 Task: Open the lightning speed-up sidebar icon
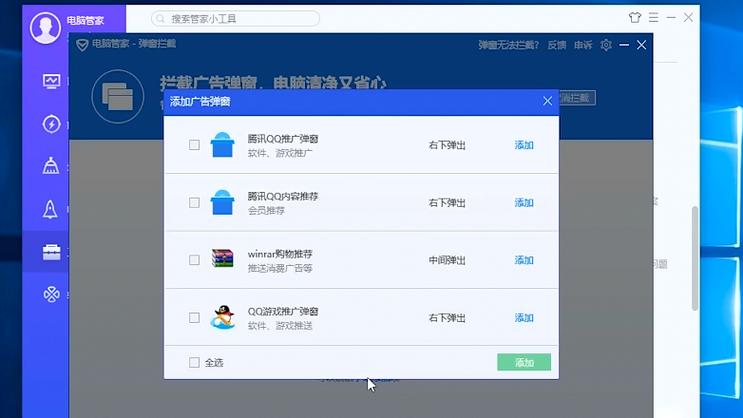tap(51, 124)
